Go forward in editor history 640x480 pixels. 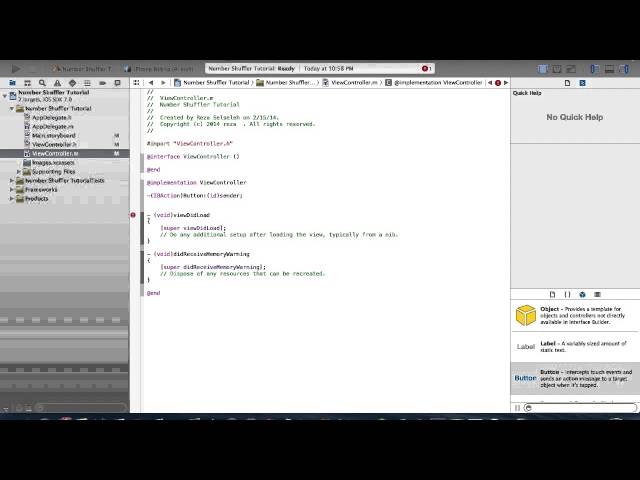[x=163, y=82]
